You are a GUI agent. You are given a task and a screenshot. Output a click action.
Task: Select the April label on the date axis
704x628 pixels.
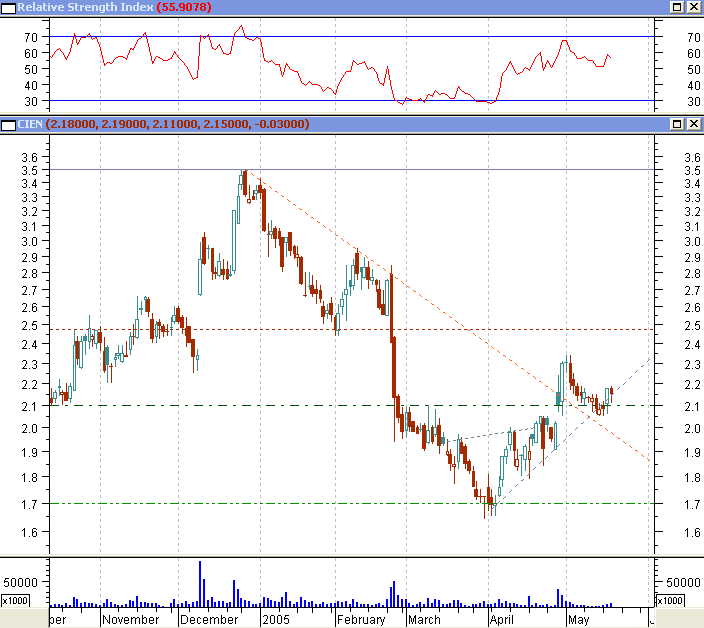pos(502,619)
